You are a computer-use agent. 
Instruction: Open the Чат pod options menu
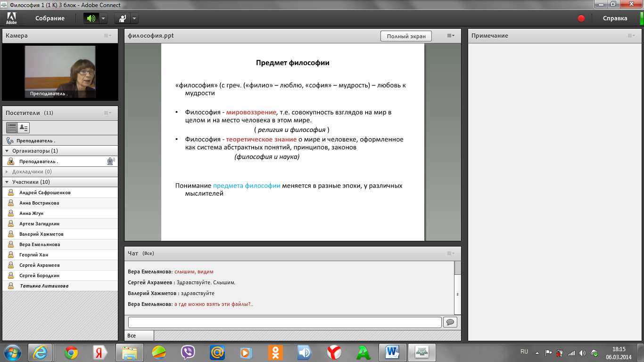[x=451, y=254]
